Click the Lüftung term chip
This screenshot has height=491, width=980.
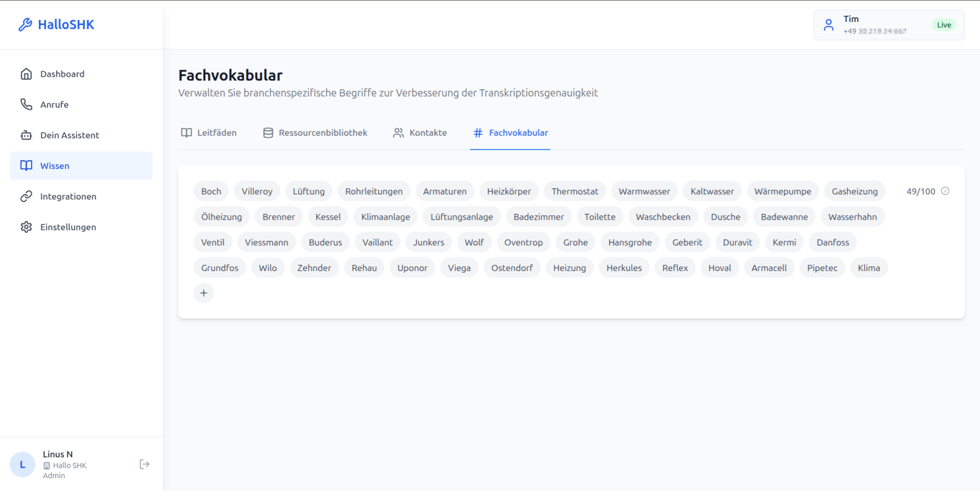[308, 191]
